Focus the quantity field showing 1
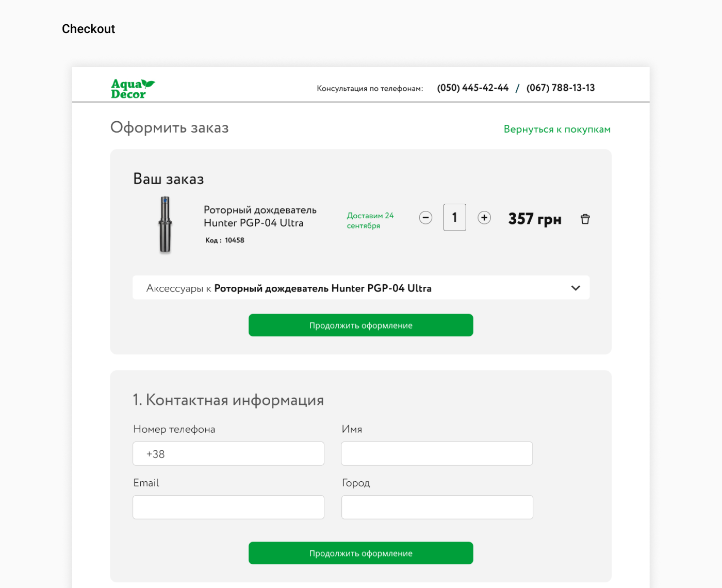The height and width of the screenshot is (588, 722). coord(455,217)
